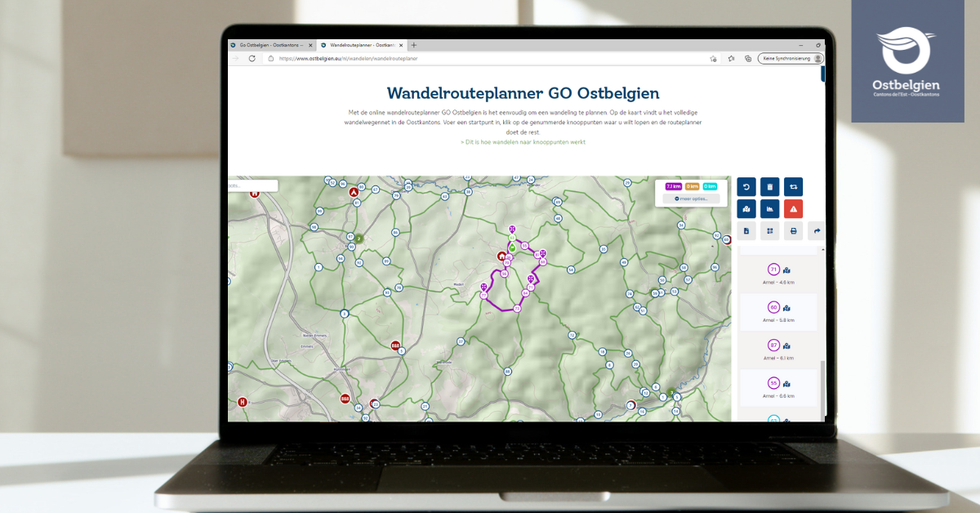
Task: Reverse the route direction with arrows button
Action: [x=793, y=187]
